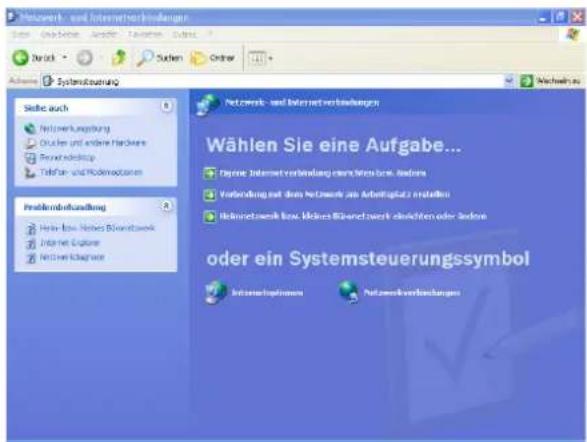587x442 pixels.
Task: Click the Systemsteuerung icon in address bar
Action: [x=48, y=81]
